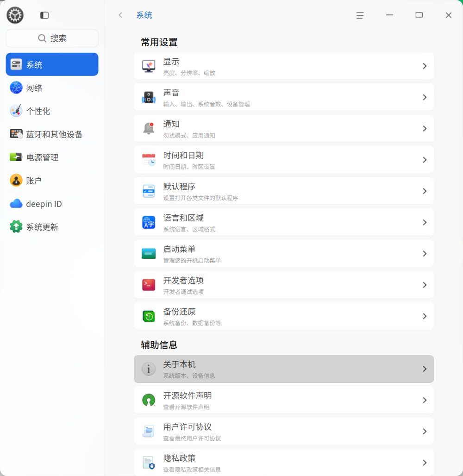463x476 pixels.
Task: Click text 勿扰模式、应用通知
Action: [189, 135]
